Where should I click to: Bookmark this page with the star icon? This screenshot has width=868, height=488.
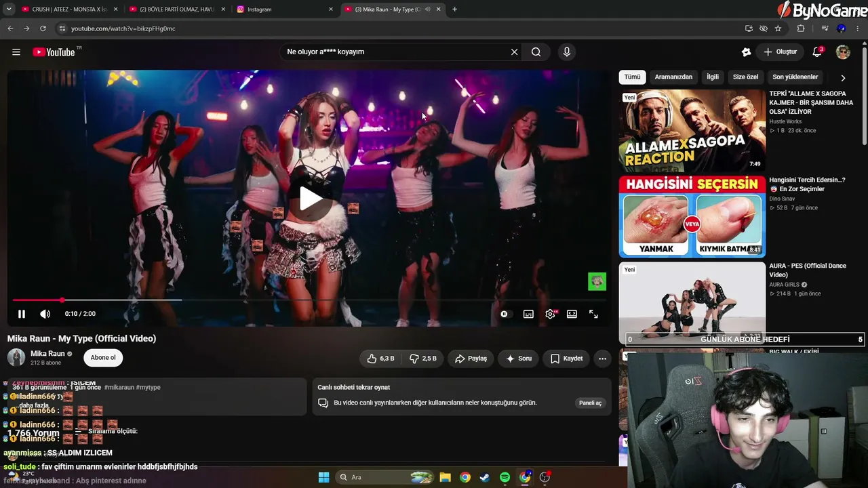click(x=778, y=28)
